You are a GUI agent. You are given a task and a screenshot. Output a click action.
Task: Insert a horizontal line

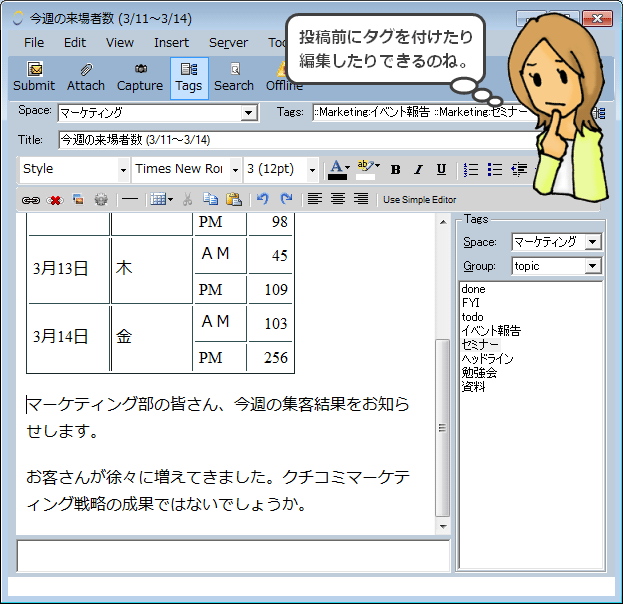tap(129, 199)
